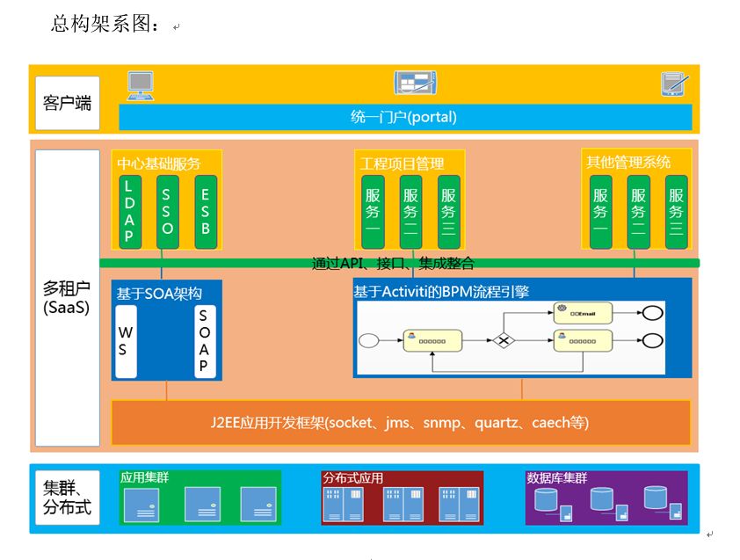Click the SSO green block
740x560 pixels.
(168, 212)
